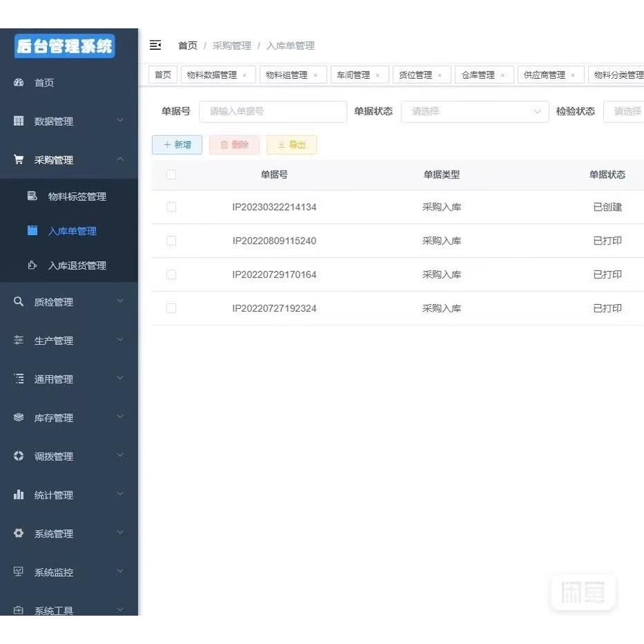Collapse the sidebar menu via hamburger icon
Image resolution: width=644 pixels, height=644 pixels.
[x=155, y=44]
